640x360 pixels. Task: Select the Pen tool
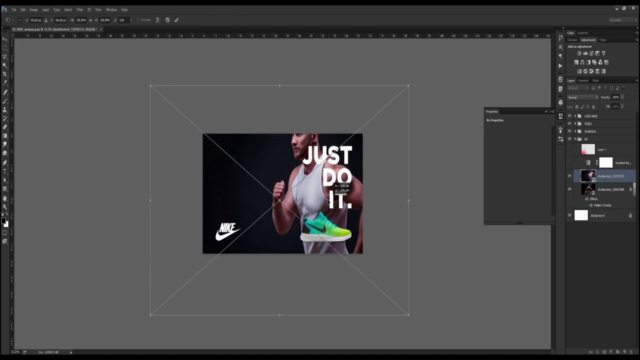5,163
